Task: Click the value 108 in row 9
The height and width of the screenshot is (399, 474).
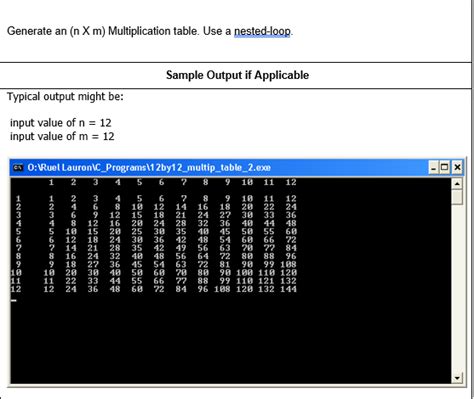Action: (288, 264)
